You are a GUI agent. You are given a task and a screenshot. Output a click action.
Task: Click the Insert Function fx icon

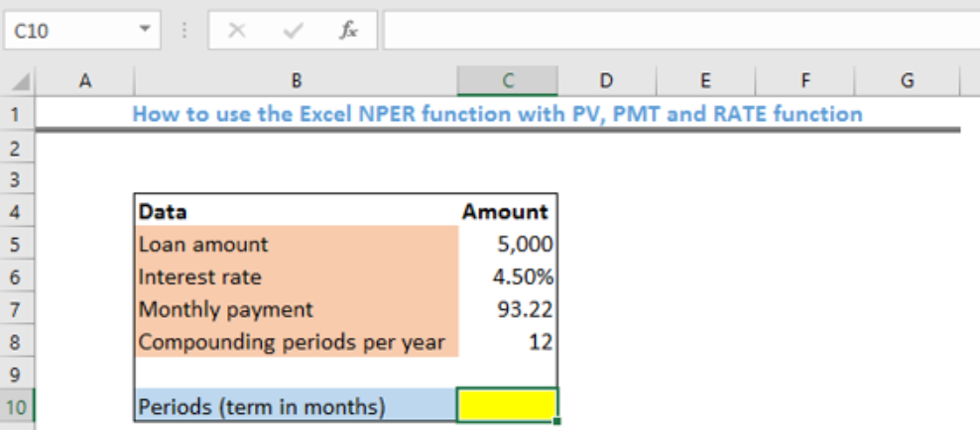point(348,30)
